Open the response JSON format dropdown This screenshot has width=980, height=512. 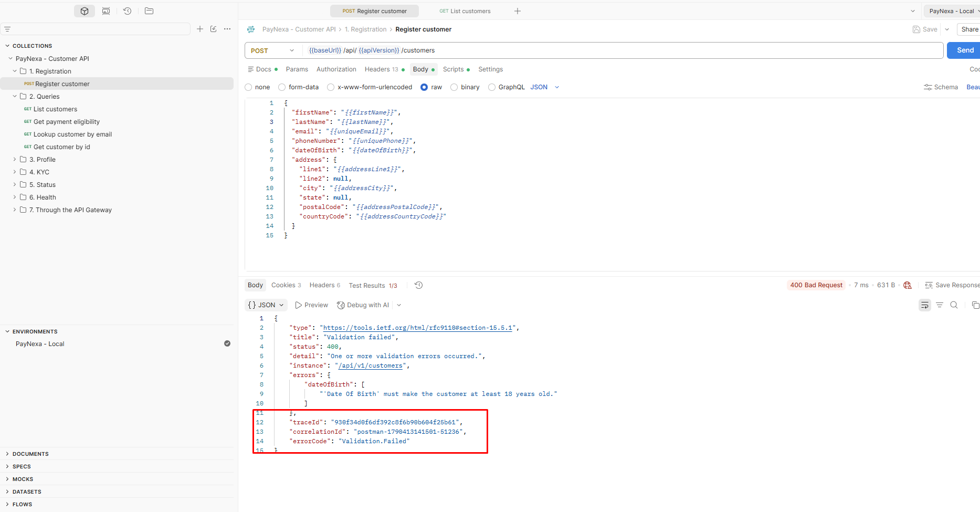(266, 305)
